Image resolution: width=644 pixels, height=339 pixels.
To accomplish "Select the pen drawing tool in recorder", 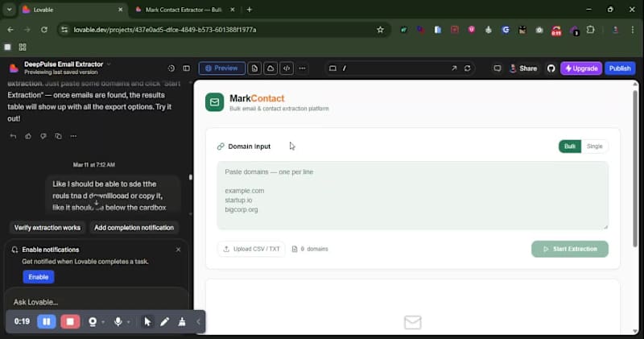I will pyautogui.click(x=165, y=322).
